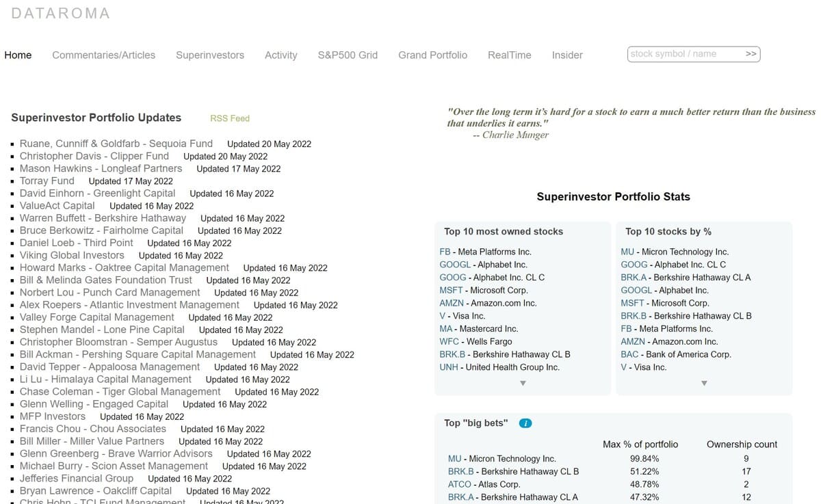Open the Commentaries/Articles page
821x504 pixels.
coord(103,55)
